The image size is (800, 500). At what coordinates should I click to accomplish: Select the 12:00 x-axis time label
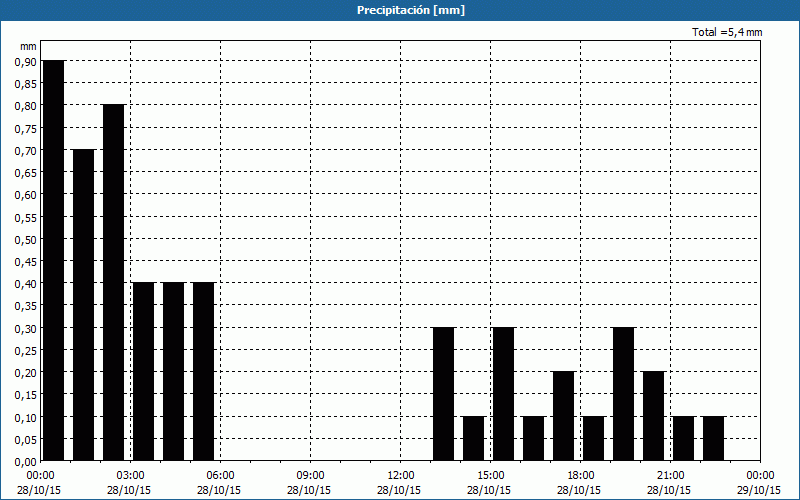point(401,476)
